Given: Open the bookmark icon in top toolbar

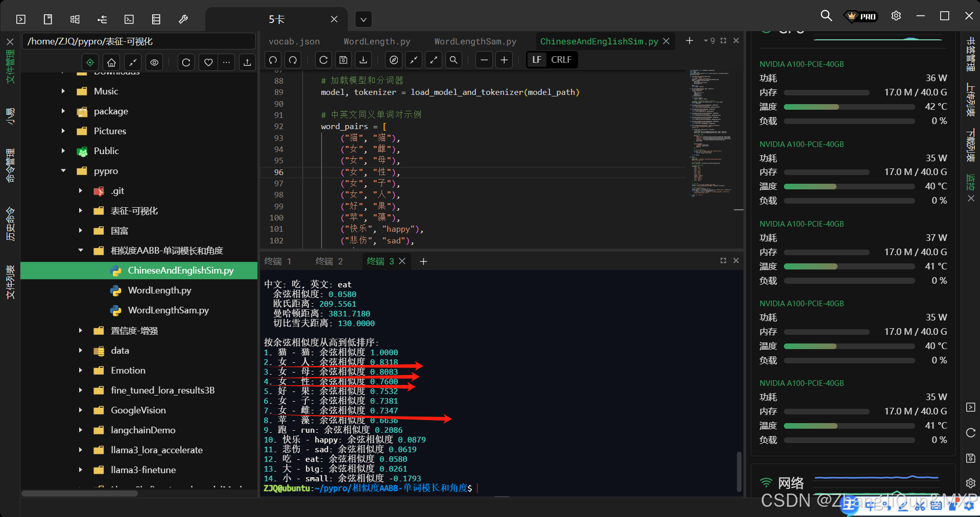Looking at the screenshot, I should (x=48, y=19).
